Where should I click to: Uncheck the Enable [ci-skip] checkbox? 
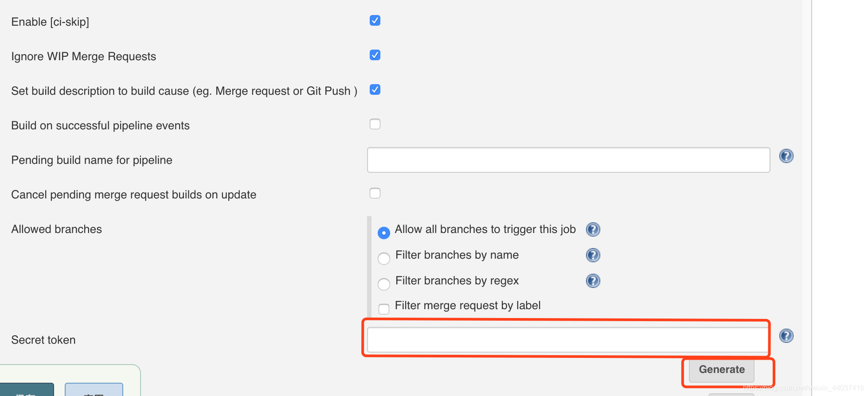tap(375, 20)
